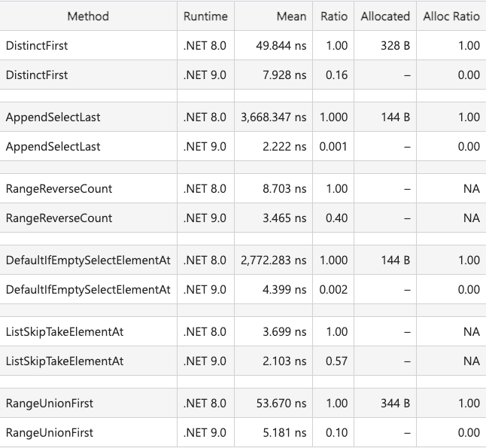Click the 0.002 ratio cell
486x448 pixels.
pyautogui.click(x=333, y=289)
